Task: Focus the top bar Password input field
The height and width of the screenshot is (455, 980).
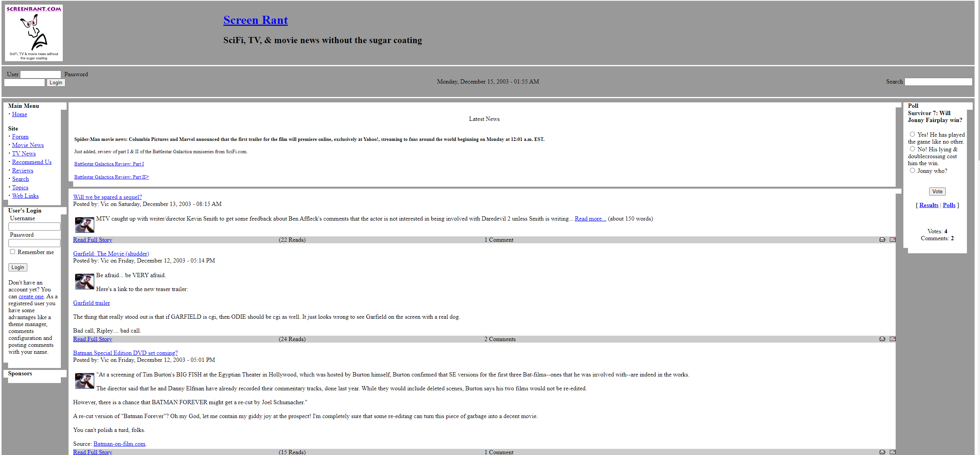Action: 24,83
